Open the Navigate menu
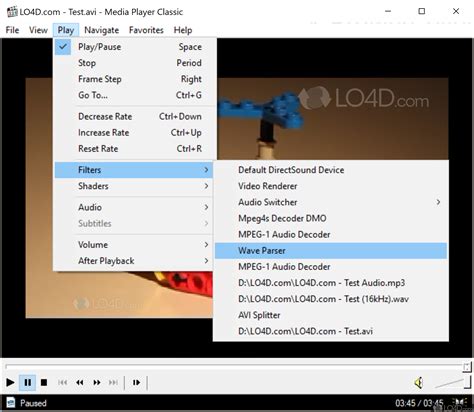 pos(101,30)
